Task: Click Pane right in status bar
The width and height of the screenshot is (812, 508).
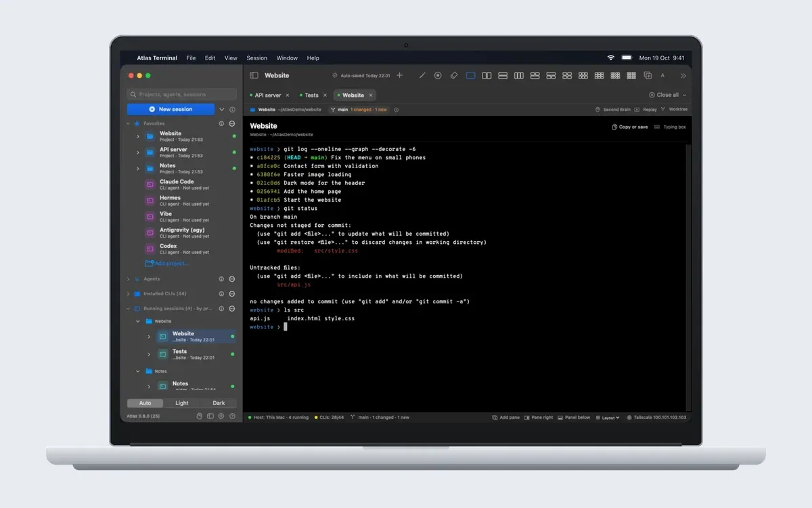Action: [x=538, y=418]
